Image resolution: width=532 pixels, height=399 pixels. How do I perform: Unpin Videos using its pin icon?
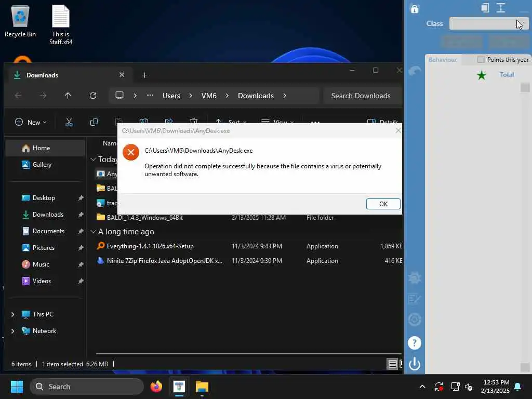(81, 281)
